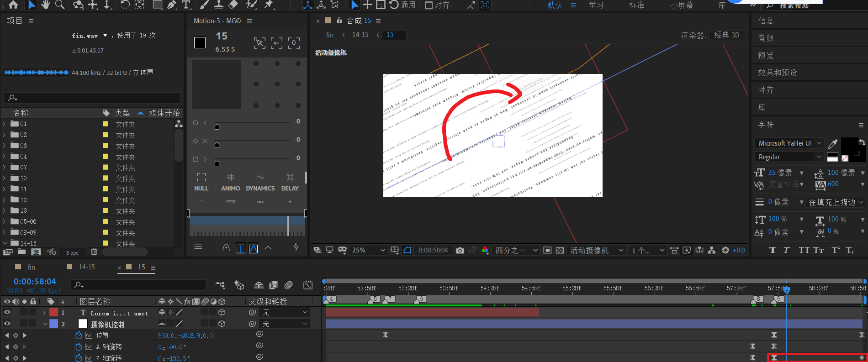Screen dimensions: 868x362
Task: Switch to 小屏幕 workspace
Action: point(682,5)
